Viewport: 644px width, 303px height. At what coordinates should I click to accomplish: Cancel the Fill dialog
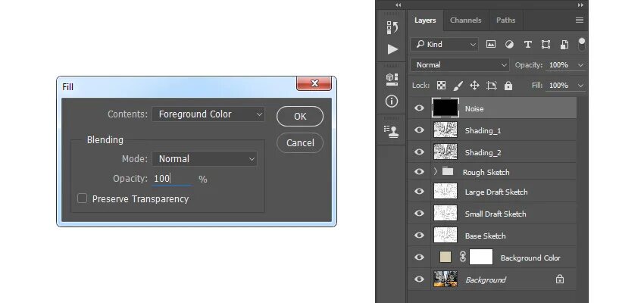click(x=300, y=143)
